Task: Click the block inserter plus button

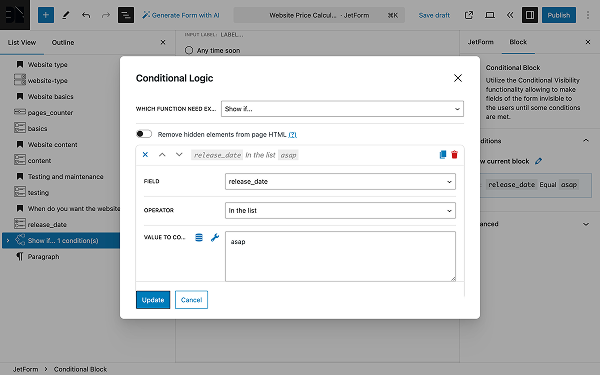Action: (46, 15)
